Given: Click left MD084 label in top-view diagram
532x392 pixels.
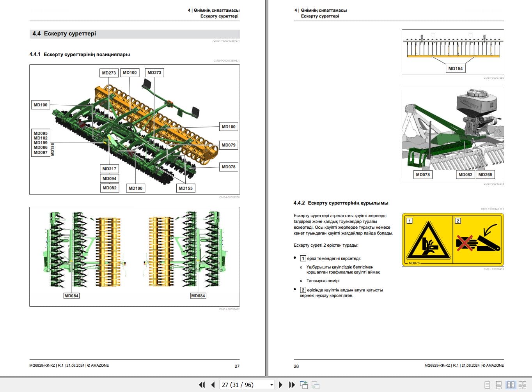Looking at the screenshot, I should click(x=71, y=296).
